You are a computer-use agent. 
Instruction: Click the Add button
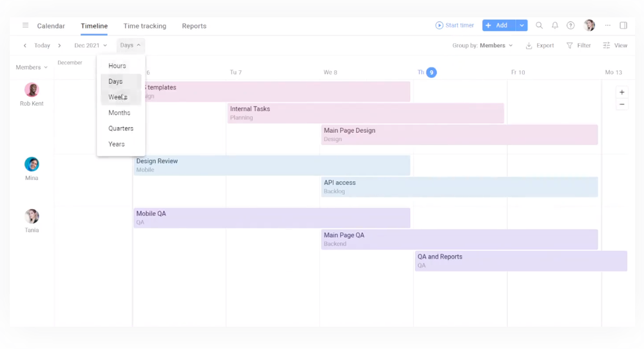click(498, 26)
